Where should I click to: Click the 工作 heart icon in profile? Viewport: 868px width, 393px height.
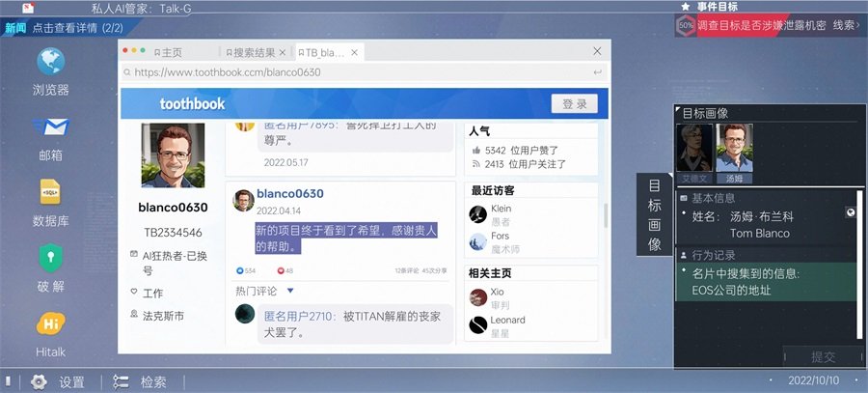tap(133, 291)
